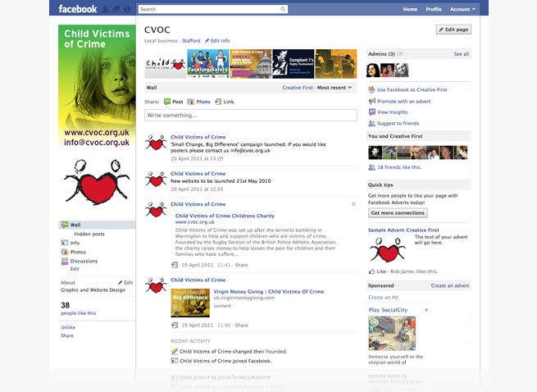
Task: Click Edit info pencil link
Action: [x=217, y=40]
